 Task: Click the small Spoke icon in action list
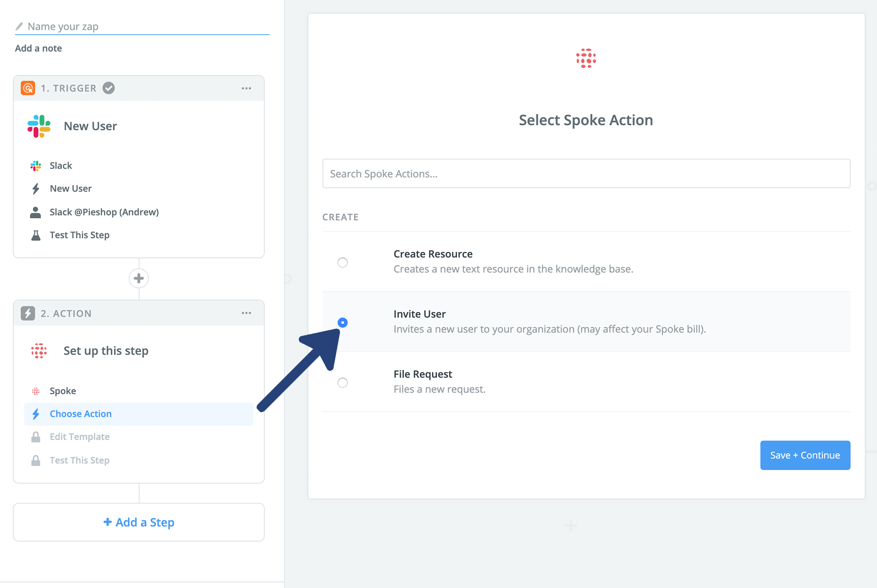(36, 391)
